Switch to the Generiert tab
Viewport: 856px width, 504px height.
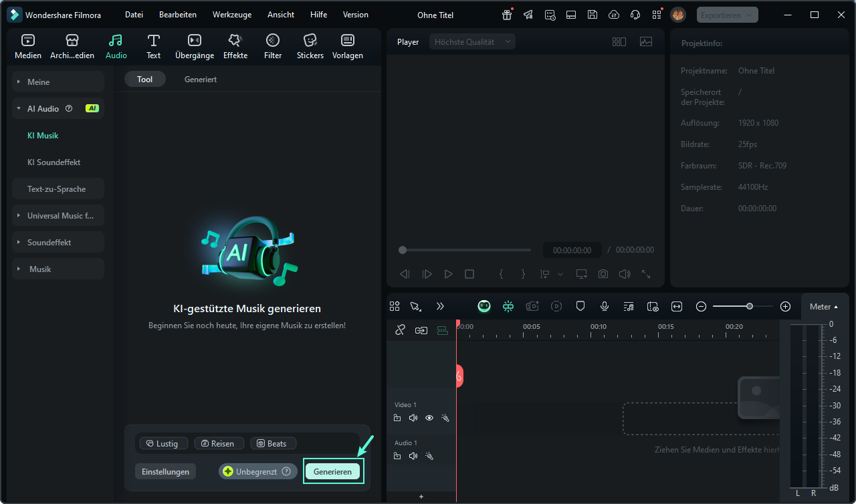click(x=201, y=79)
